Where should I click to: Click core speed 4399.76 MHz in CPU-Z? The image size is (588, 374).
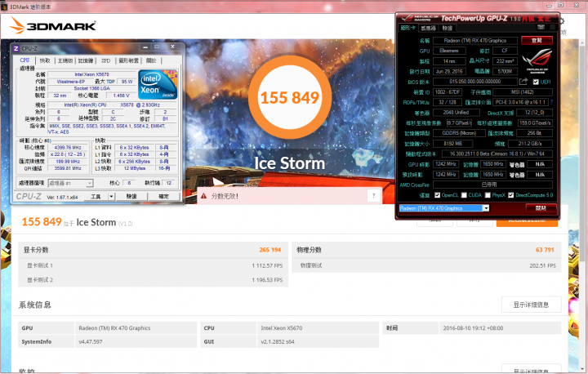[68, 148]
